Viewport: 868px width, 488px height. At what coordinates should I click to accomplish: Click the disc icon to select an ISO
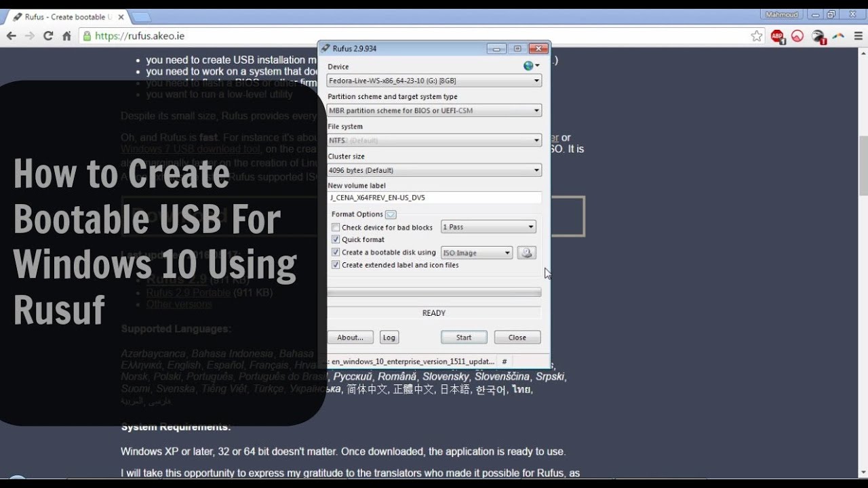point(527,253)
